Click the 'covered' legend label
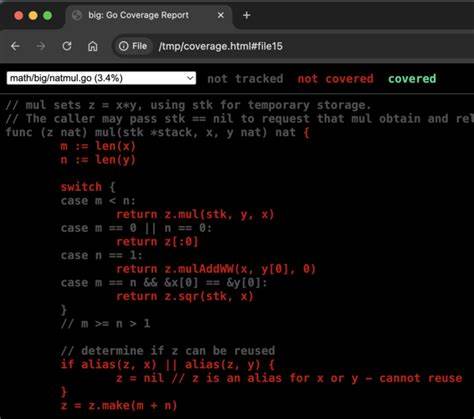This screenshot has height=419, width=474. pos(412,79)
